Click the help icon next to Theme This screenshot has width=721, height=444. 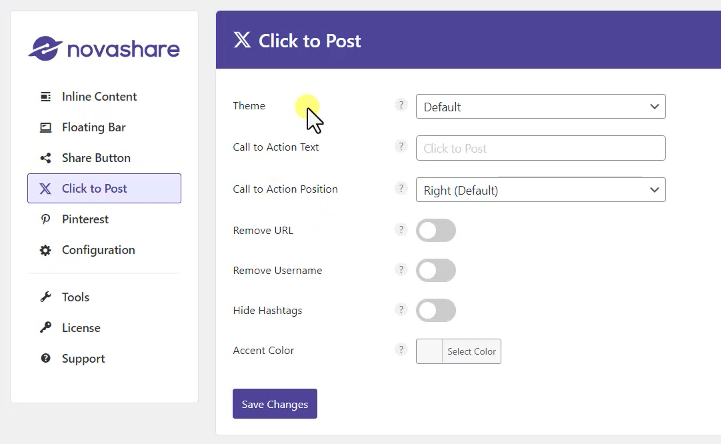coord(401,105)
